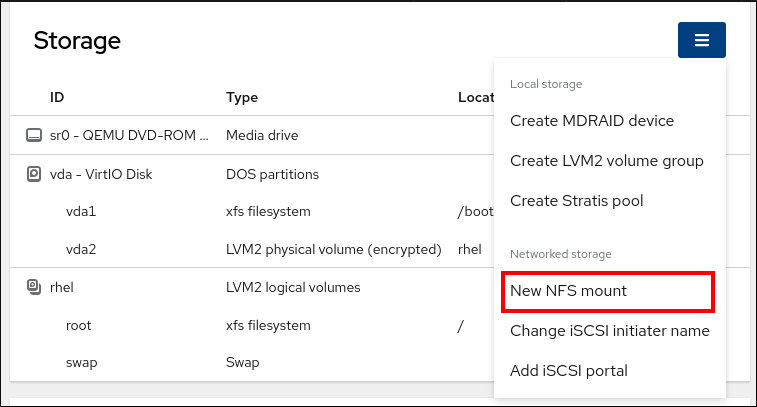757x407 pixels.
Task: Open the sr0 - QEMU DVD-ROM row
Action: tap(130, 135)
